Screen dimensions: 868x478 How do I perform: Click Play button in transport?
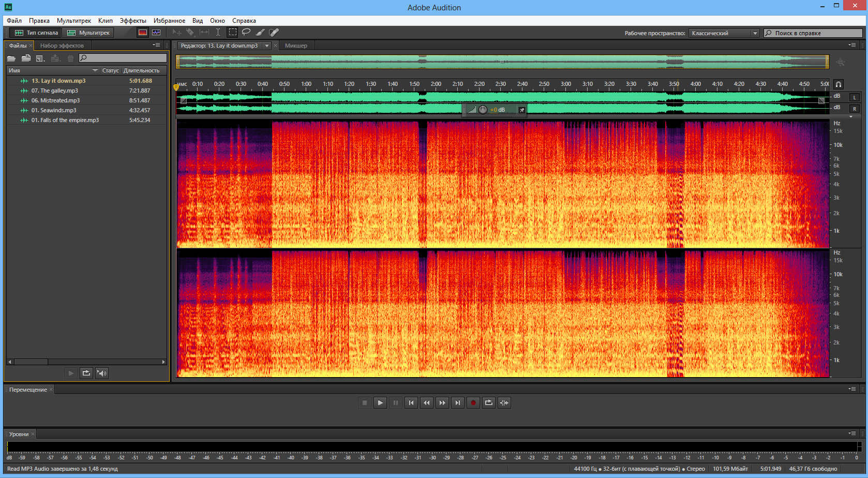click(x=380, y=402)
